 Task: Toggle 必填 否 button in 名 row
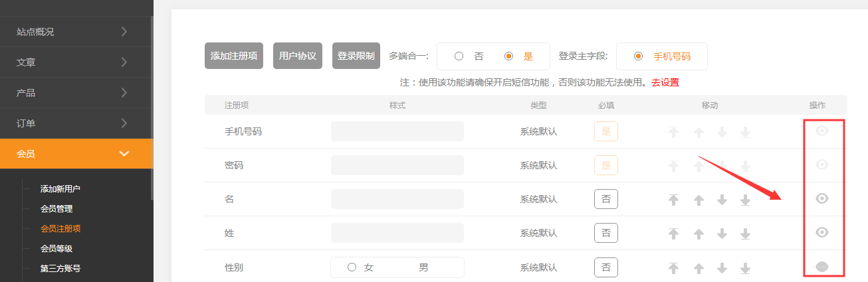coord(605,199)
